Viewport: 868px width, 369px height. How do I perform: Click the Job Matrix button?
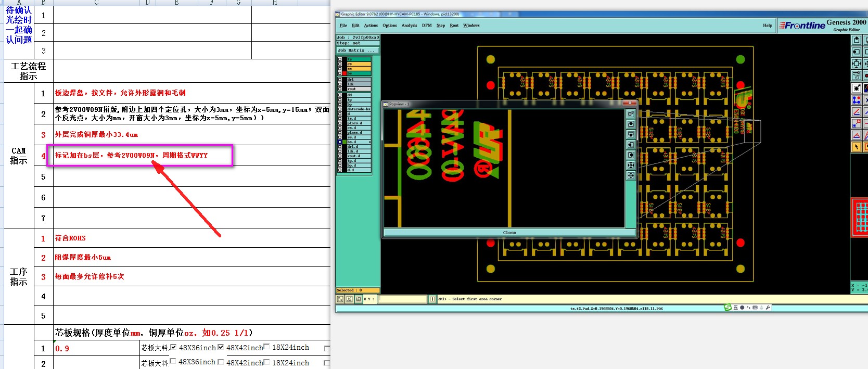tap(358, 50)
